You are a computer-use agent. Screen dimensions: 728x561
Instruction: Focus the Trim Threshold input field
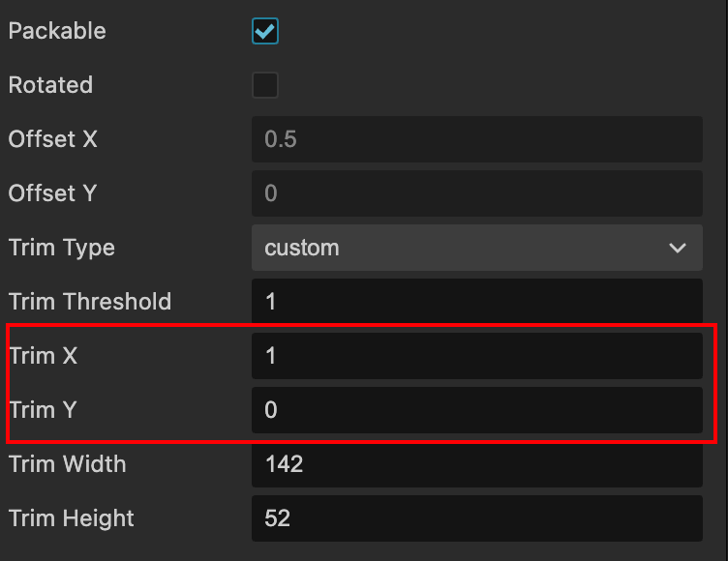pyautogui.click(x=476, y=302)
